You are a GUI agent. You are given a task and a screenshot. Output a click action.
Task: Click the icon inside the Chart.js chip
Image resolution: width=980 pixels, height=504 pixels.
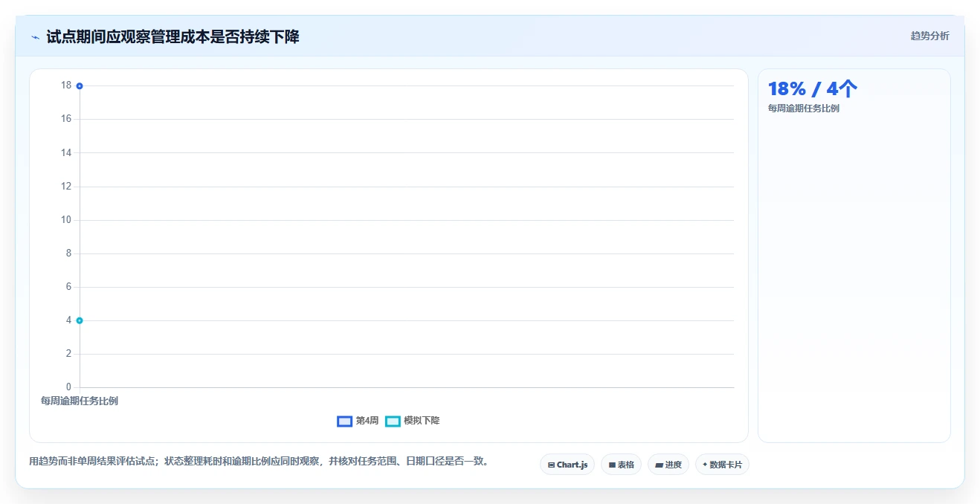551,465
